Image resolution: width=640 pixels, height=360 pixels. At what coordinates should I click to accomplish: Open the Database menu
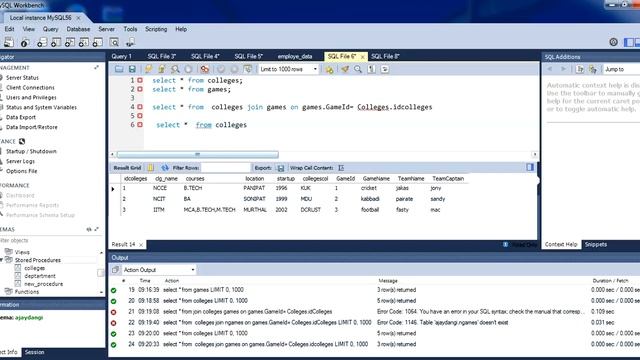coord(78,29)
